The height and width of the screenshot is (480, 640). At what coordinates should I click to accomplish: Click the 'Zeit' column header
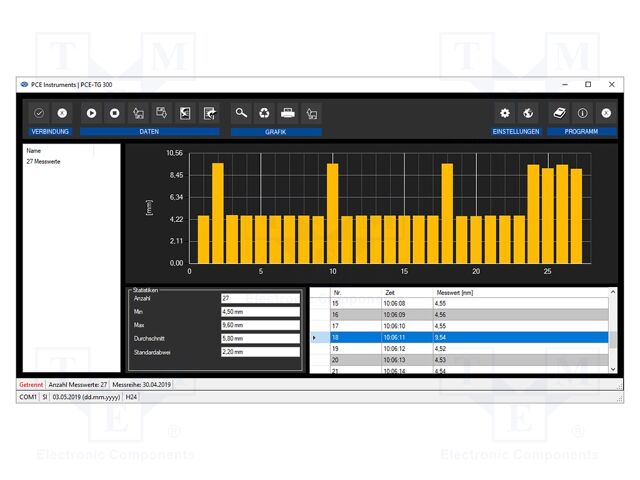(x=390, y=293)
